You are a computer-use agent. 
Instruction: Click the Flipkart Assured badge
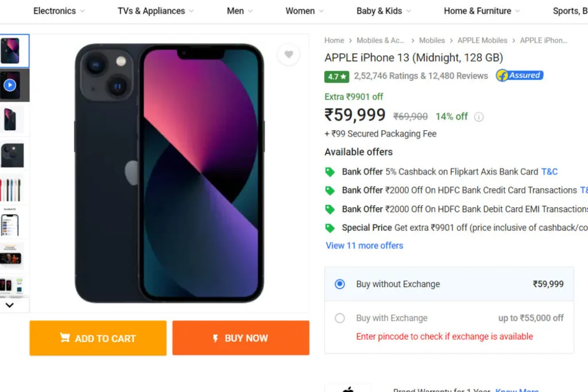(x=519, y=76)
